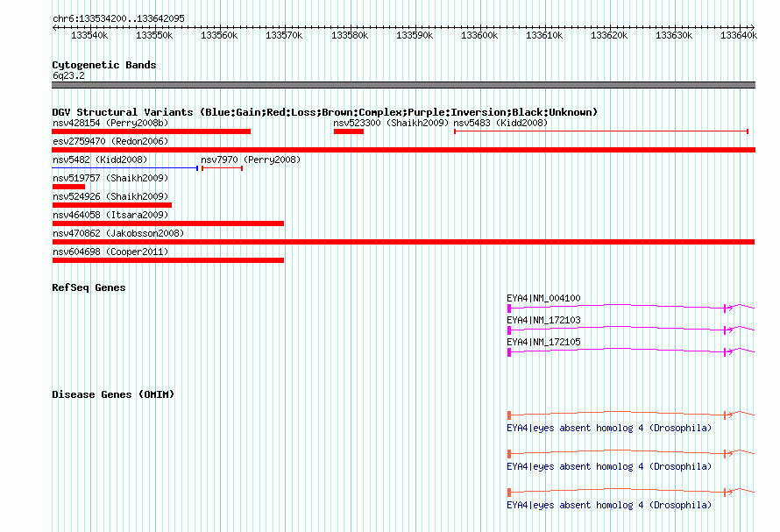Open the EYA4|NM_004100 transcript label
Screen dimensions: 780x532
[x=543, y=298]
